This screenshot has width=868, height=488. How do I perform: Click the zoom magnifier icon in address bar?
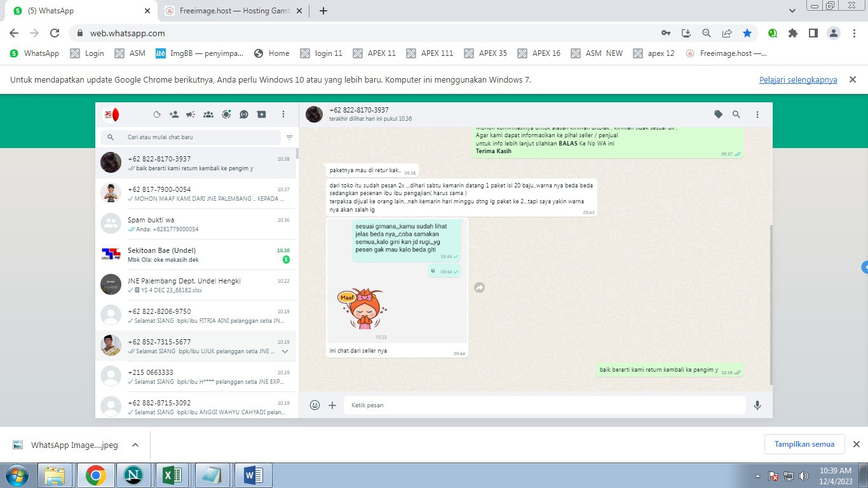(x=707, y=33)
